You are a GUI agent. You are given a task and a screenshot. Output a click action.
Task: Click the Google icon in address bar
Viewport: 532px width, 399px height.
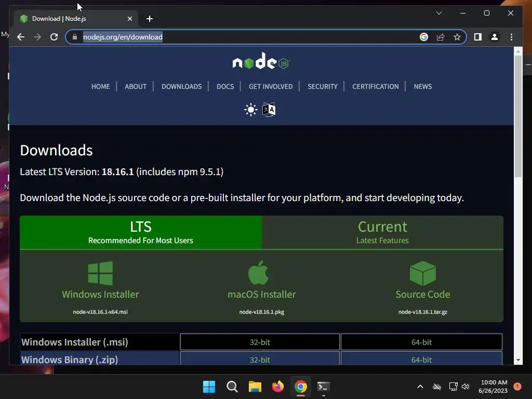pyautogui.click(x=424, y=37)
